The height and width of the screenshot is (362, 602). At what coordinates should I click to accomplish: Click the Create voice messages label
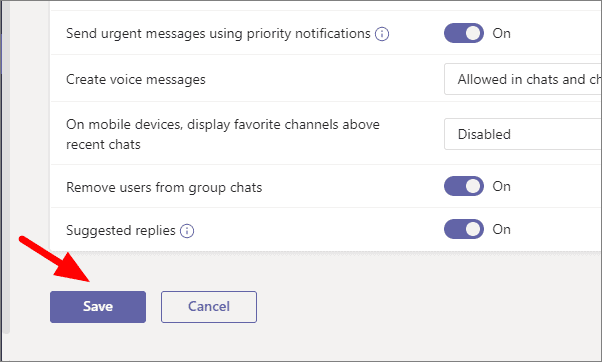(x=136, y=79)
